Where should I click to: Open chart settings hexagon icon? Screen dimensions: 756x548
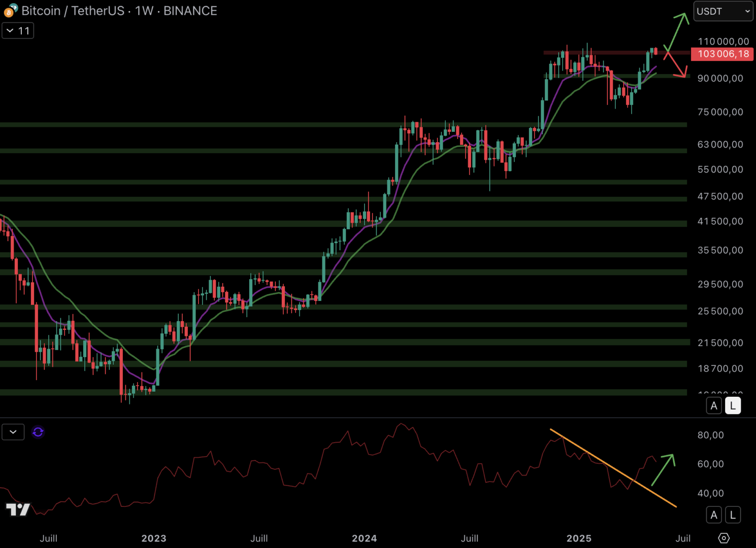point(724,538)
